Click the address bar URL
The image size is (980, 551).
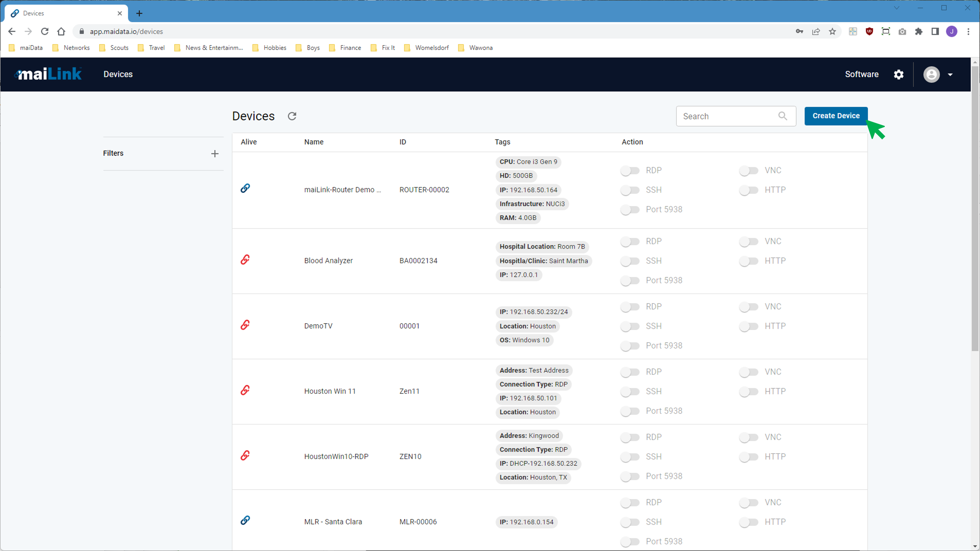point(126,32)
